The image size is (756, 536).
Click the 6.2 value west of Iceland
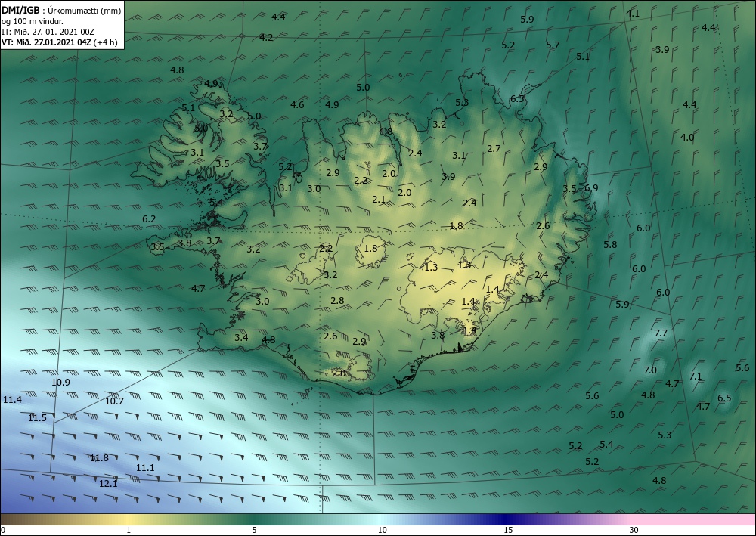point(149,218)
